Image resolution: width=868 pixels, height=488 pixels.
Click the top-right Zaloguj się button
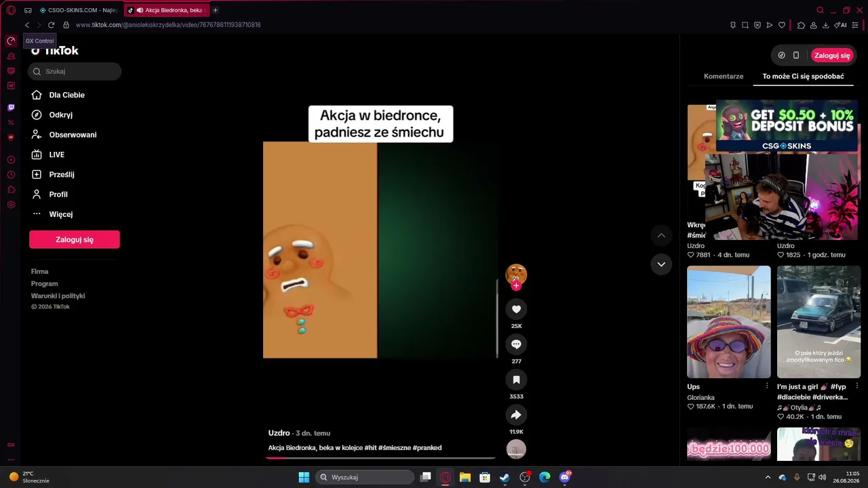pyautogui.click(x=832, y=56)
